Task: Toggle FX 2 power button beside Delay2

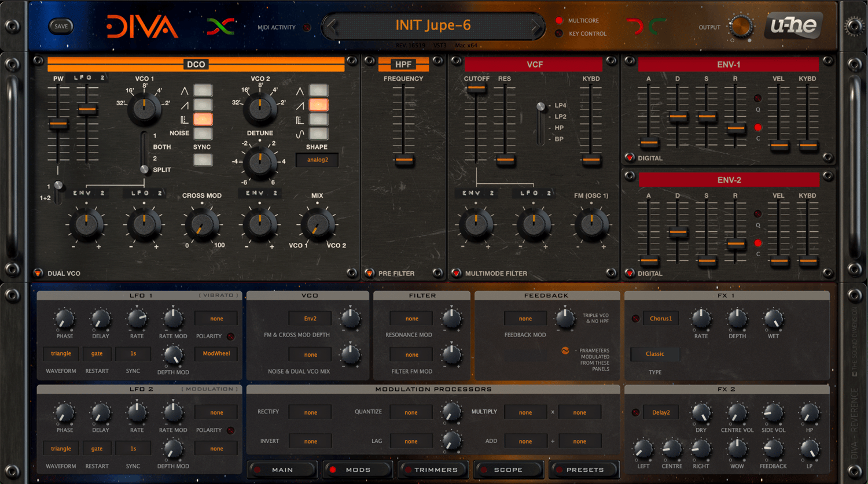Action: [635, 412]
